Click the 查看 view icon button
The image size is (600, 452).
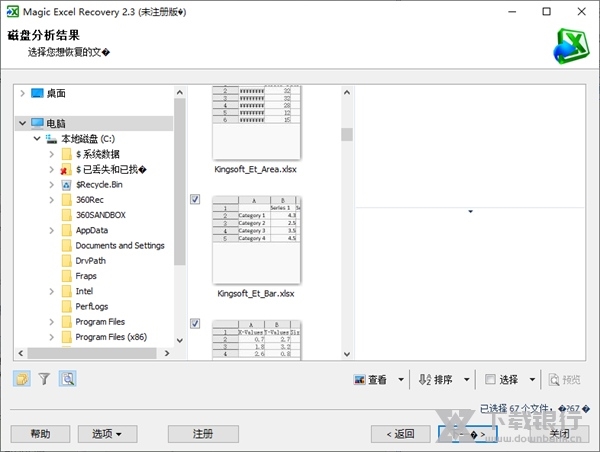coord(370,380)
